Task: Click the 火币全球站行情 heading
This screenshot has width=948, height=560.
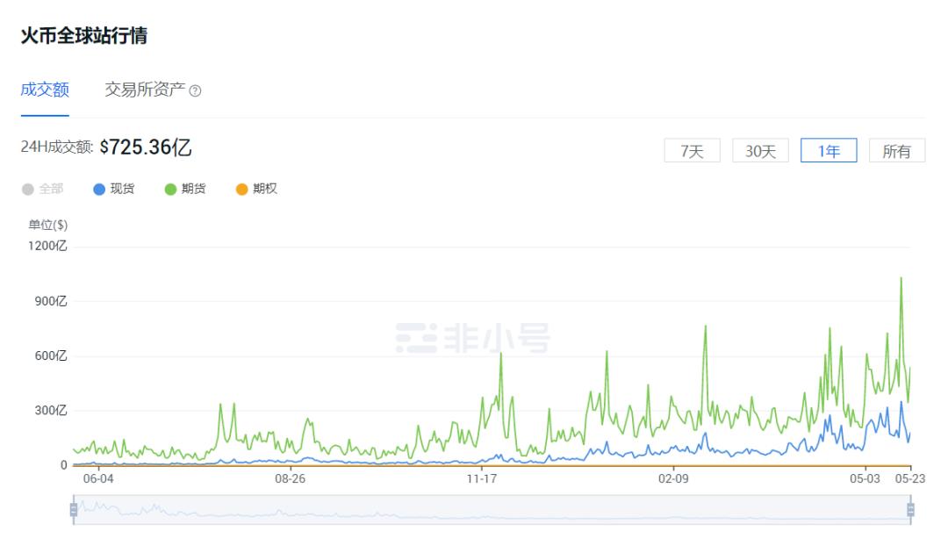Action: tap(84, 36)
